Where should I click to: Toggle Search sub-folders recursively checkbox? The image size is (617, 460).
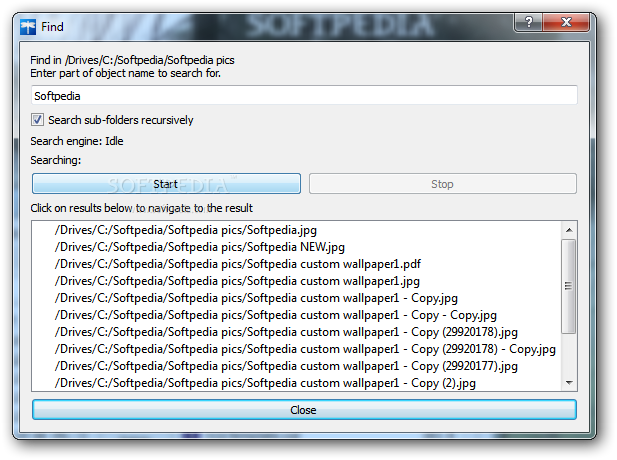pyautogui.click(x=37, y=120)
